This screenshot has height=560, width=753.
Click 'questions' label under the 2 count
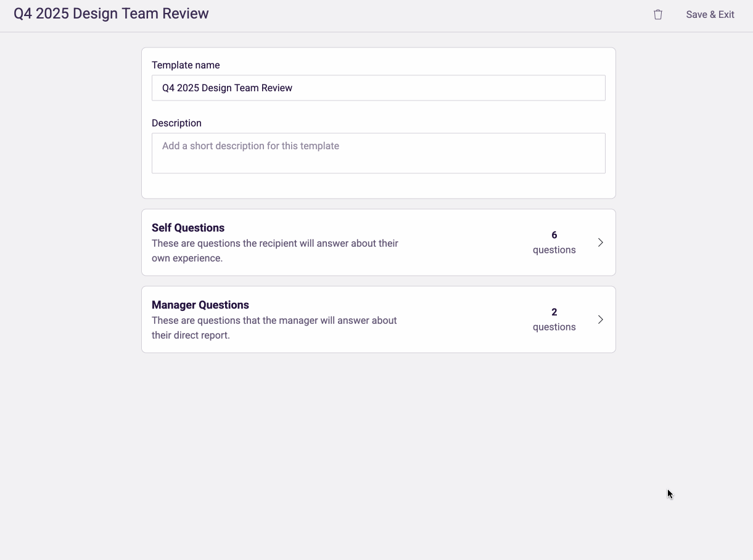pyautogui.click(x=554, y=327)
